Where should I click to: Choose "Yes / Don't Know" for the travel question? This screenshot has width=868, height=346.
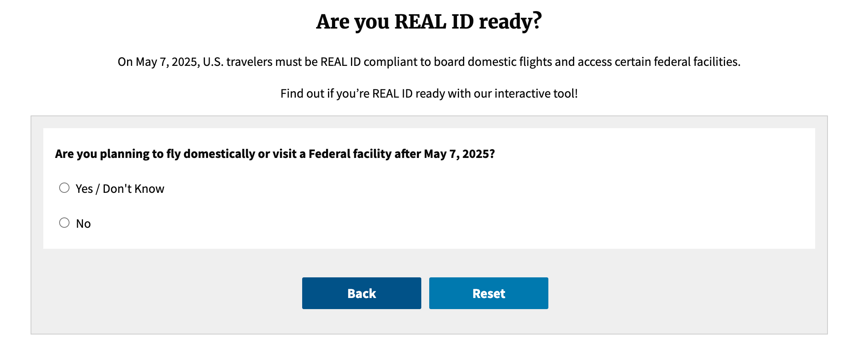(64, 188)
